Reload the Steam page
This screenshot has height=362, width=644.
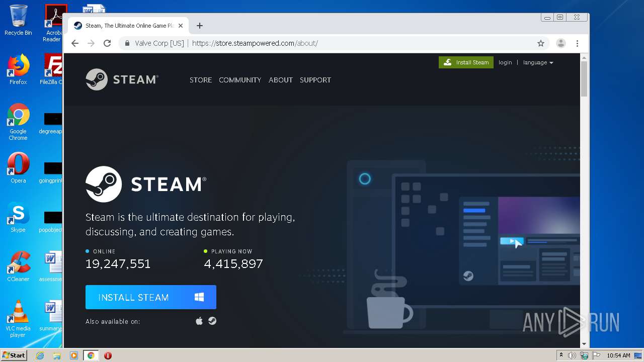tap(107, 43)
